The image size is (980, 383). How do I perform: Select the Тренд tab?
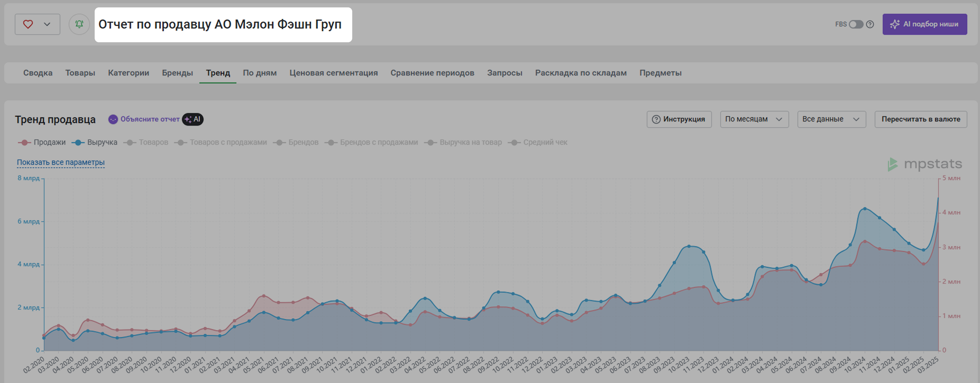point(218,73)
